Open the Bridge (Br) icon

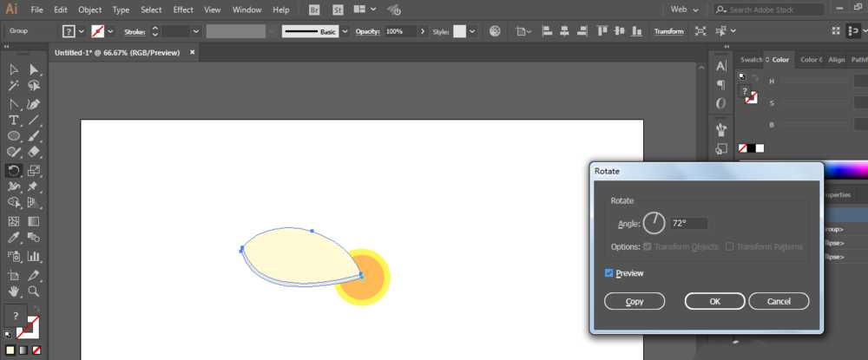[x=314, y=10]
